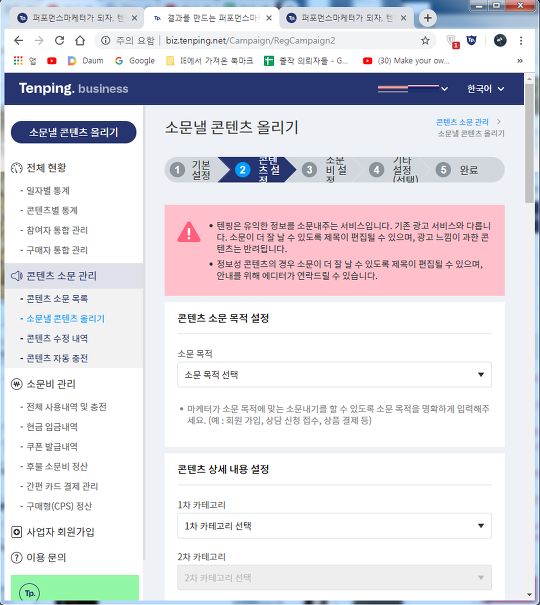Open the Chrome three-dot menu
This screenshot has height=605, width=540.
521,41
